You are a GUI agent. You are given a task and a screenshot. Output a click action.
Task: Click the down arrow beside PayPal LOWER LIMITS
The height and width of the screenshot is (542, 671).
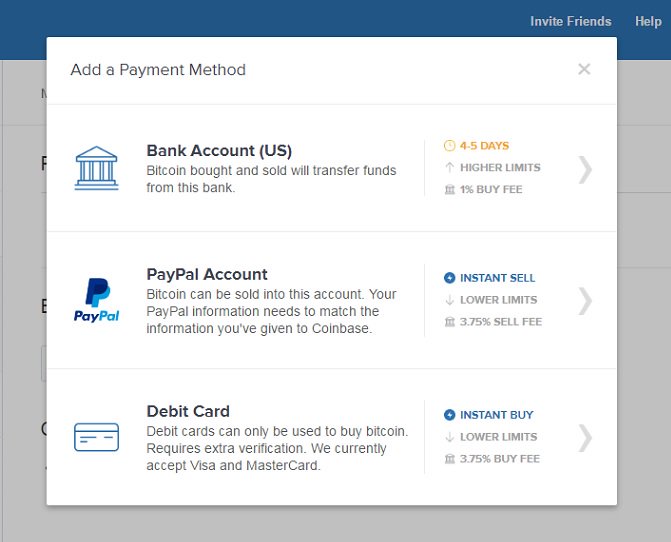pos(449,300)
